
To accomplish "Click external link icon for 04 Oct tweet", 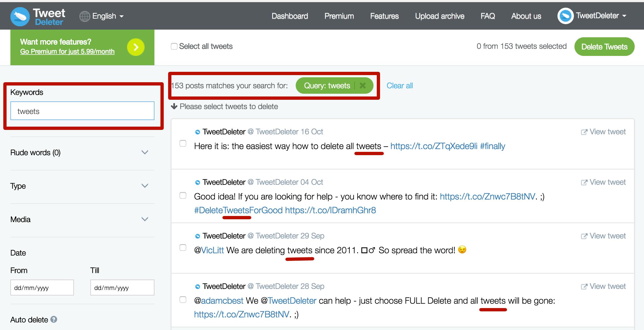I will click(584, 183).
